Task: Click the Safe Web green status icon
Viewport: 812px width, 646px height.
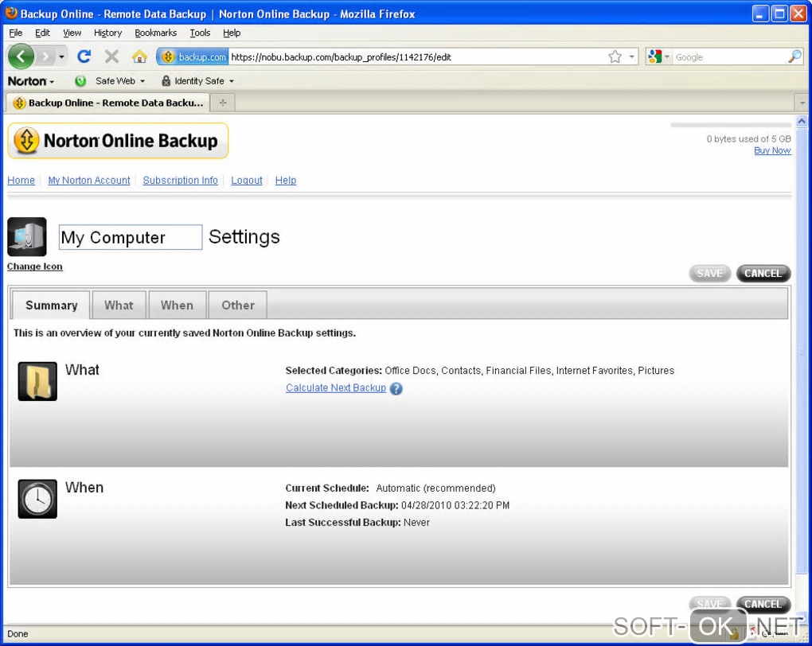Action: pos(80,81)
